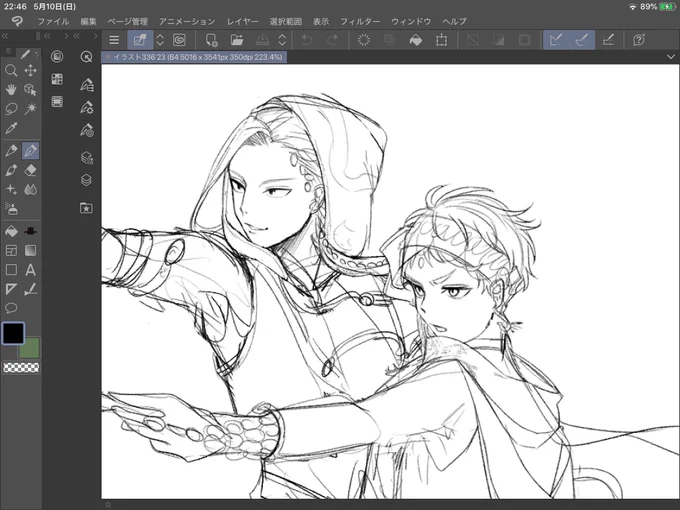Click Redo arrow in command bar
Screen dimensions: 680x510
(x=332, y=40)
